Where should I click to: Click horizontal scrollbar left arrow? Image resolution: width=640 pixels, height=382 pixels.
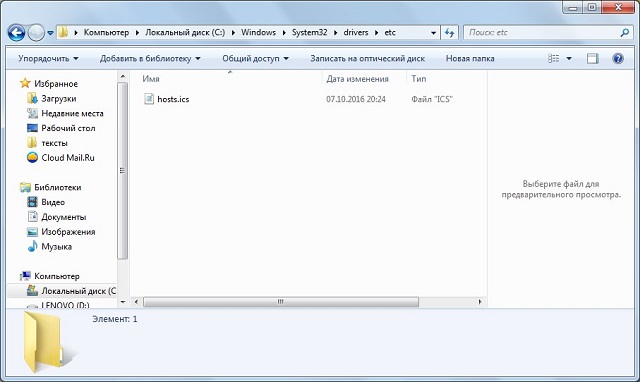pyautogui.click(x=136, y=302)
